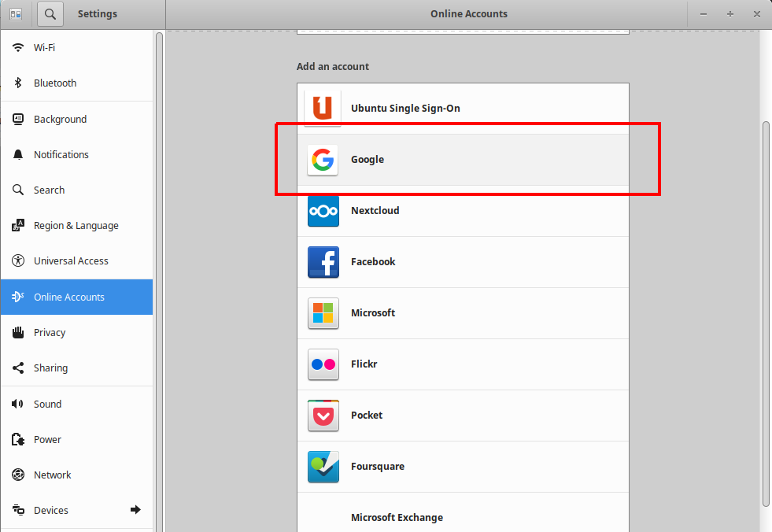This screenshot has width=772, height=532.
Task: Click the Nextcloud logo icon
Action: click(323, 211)
